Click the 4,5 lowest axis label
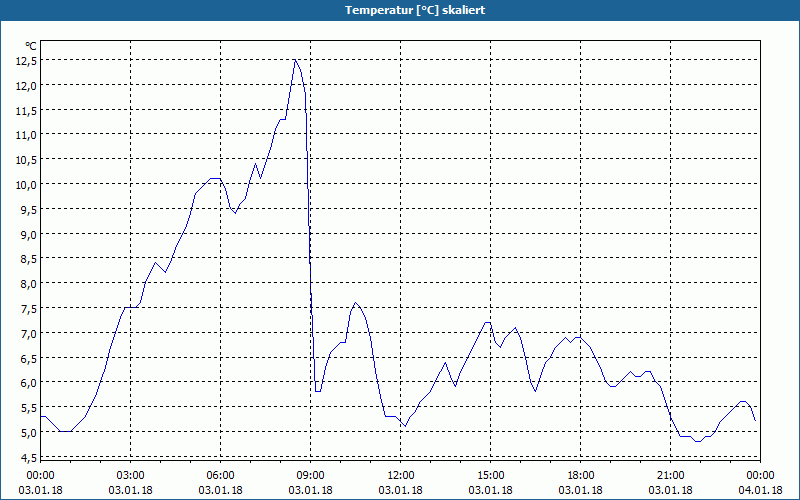 coord(30,458)
